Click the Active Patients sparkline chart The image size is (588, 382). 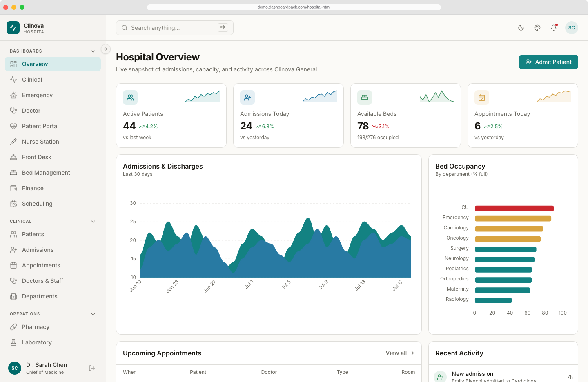pyautogui.click(x=203, y=96)
